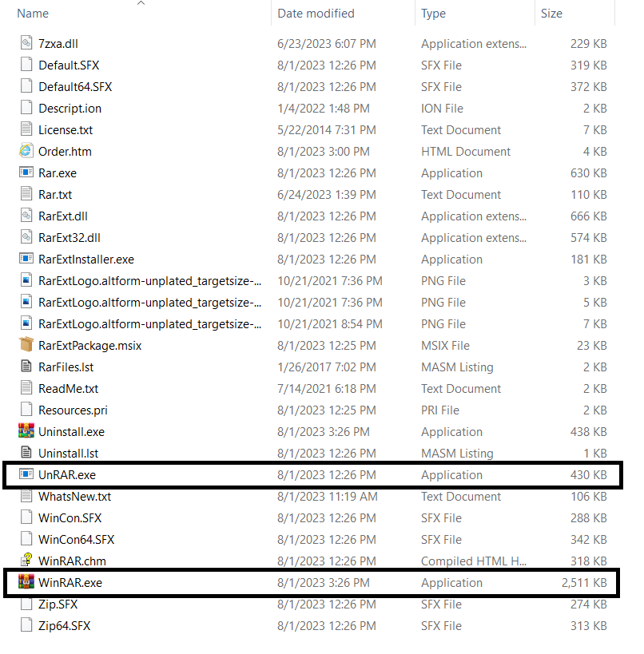Click the HTML Document type cell
This screenshot has width=644, height=654.
tap(466, 152)
